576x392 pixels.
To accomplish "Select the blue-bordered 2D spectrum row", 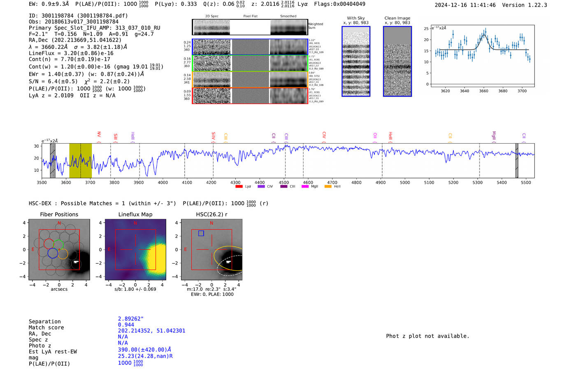I will pyautogui.click(x=250, y=47).
